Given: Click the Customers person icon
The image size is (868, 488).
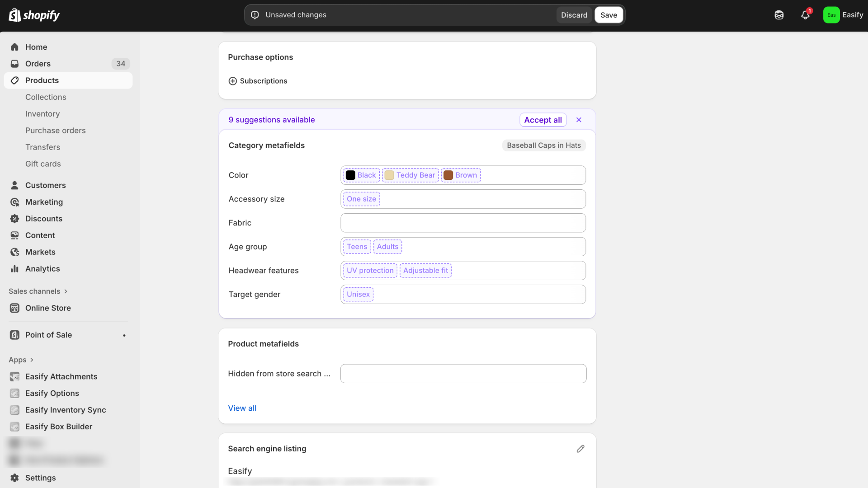Looking at the screenshot, I should click(14, 185).
